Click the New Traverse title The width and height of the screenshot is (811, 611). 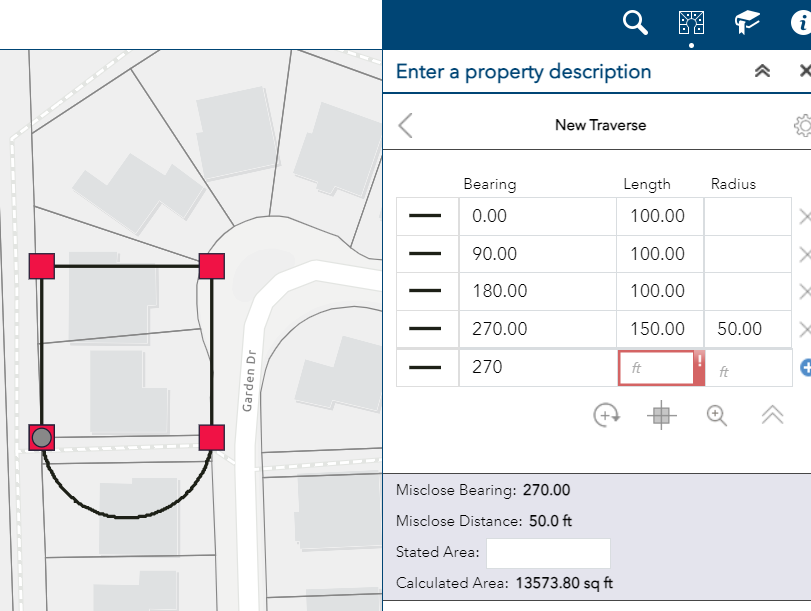point(600,125)
